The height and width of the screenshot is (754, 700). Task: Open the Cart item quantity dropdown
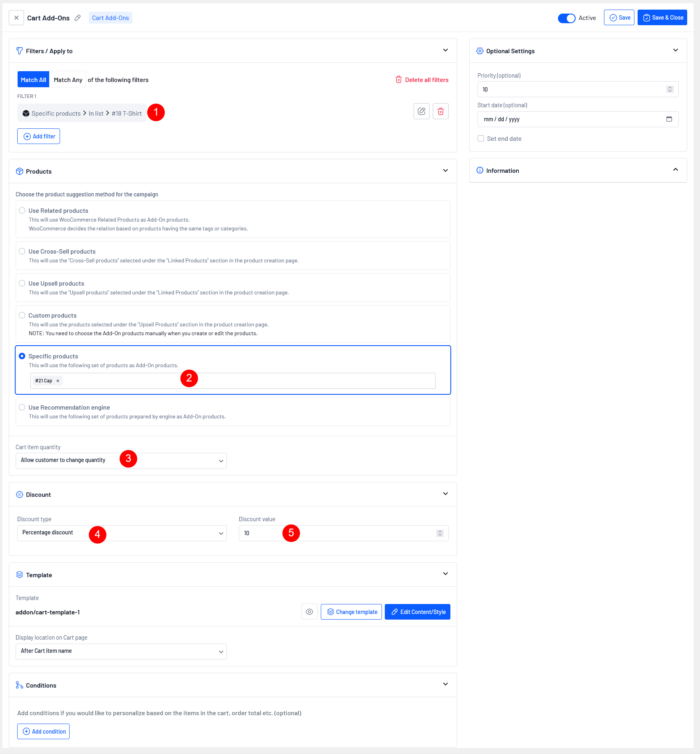pyautogui.click(x=121, y=460)
